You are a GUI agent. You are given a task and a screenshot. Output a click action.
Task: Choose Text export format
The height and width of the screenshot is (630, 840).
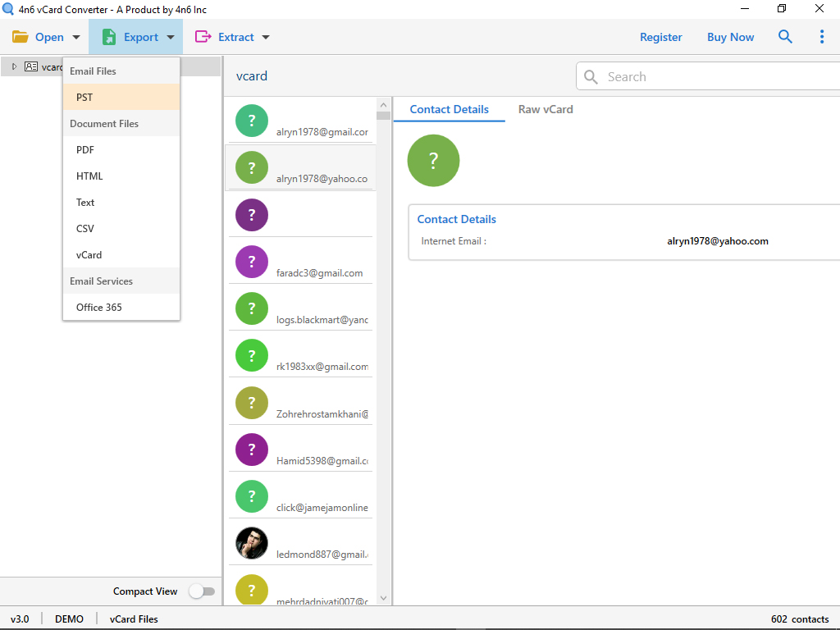121,202
